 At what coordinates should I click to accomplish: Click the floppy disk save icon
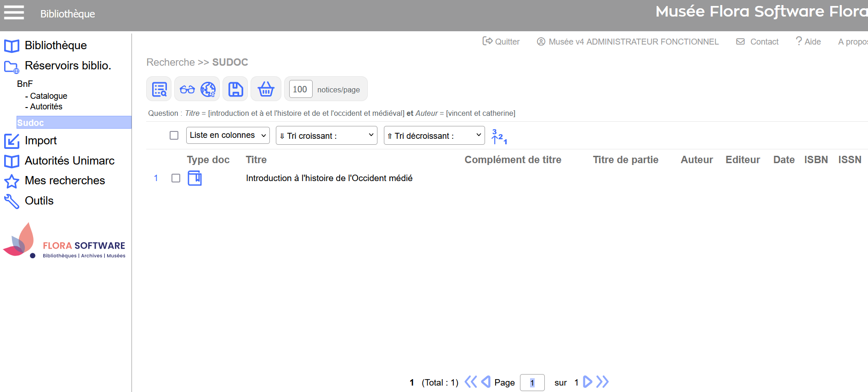[235, 89]
